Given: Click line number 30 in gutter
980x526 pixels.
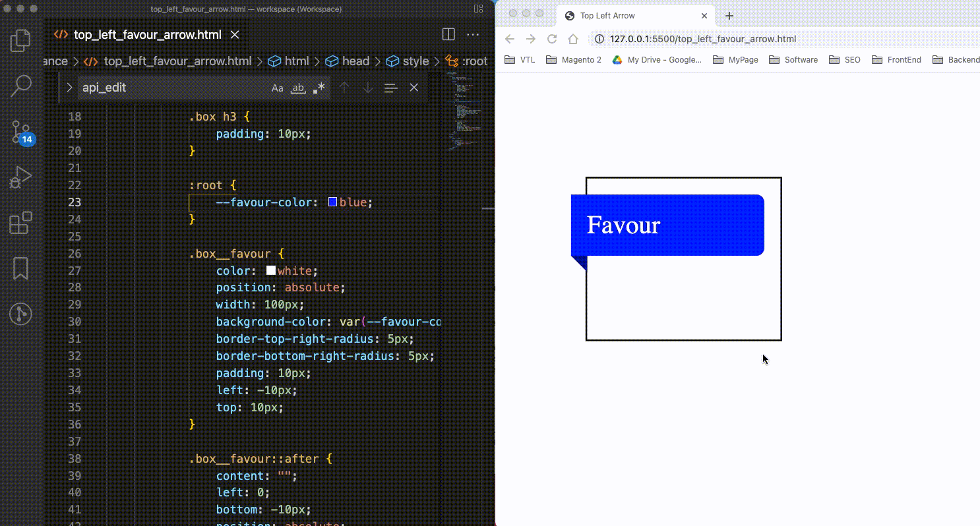Looking at the screenshot, I should tap(75, 322).
